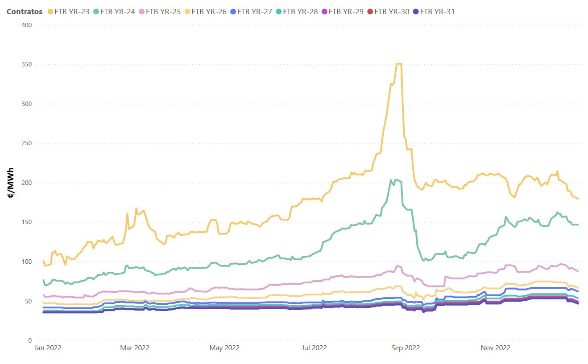
Task: Click the 0 y-axis value label
Action: (29, 340)
